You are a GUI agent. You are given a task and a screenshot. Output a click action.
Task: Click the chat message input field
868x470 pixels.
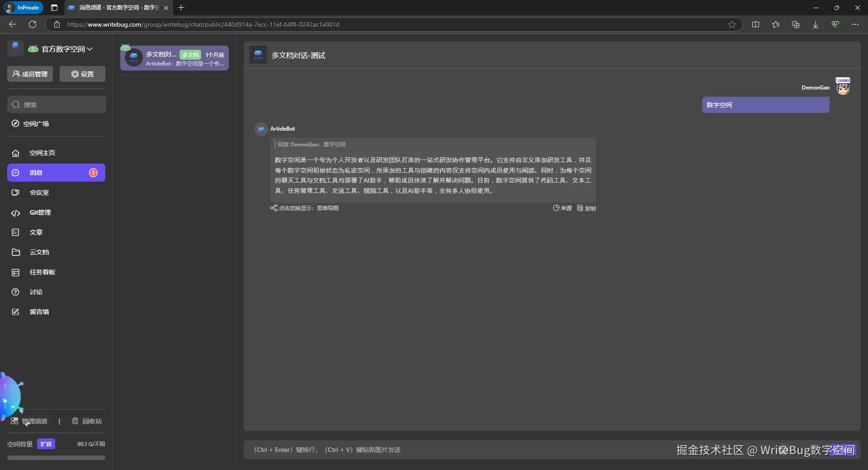pos(497,450)
